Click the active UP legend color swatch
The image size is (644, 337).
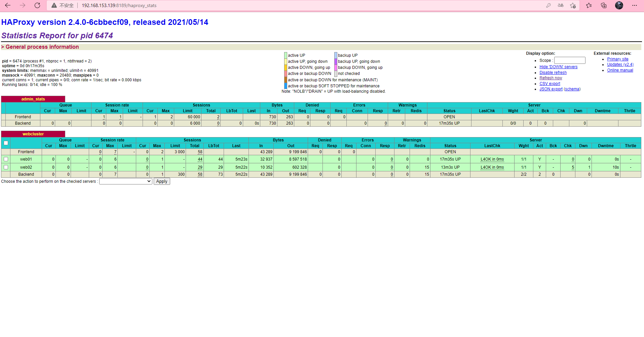click(x=286, y=55)
